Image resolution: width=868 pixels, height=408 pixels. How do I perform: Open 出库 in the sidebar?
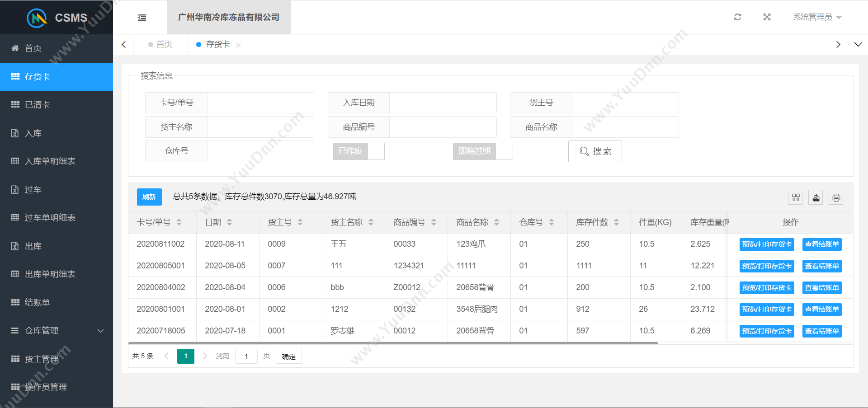57,246
